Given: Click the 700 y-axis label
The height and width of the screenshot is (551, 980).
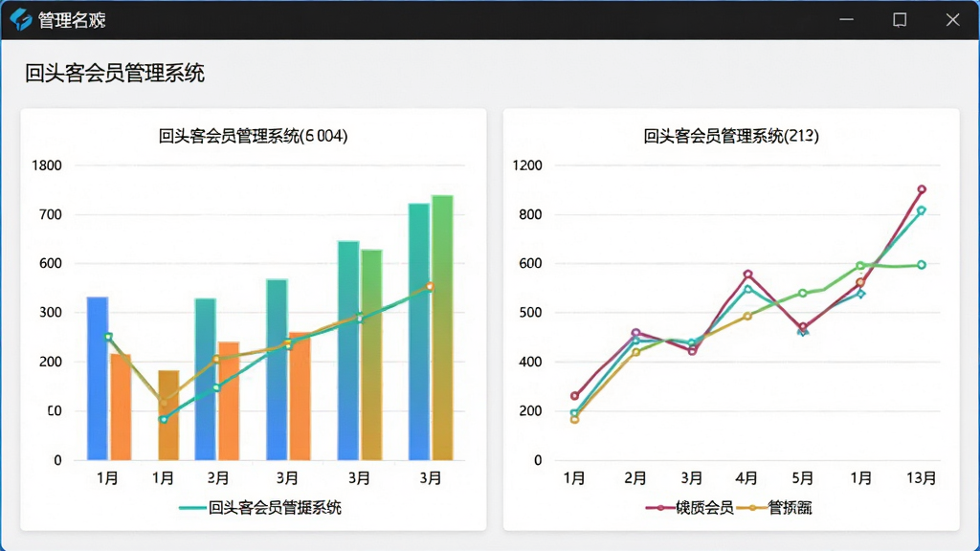Looking at the screenshot, I should point(51,215).
